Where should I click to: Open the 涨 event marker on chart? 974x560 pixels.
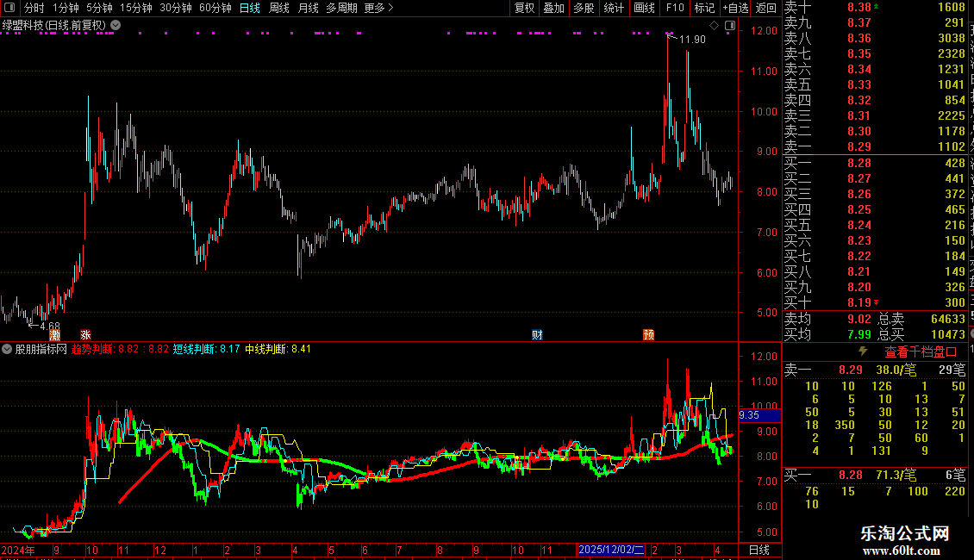85,335
